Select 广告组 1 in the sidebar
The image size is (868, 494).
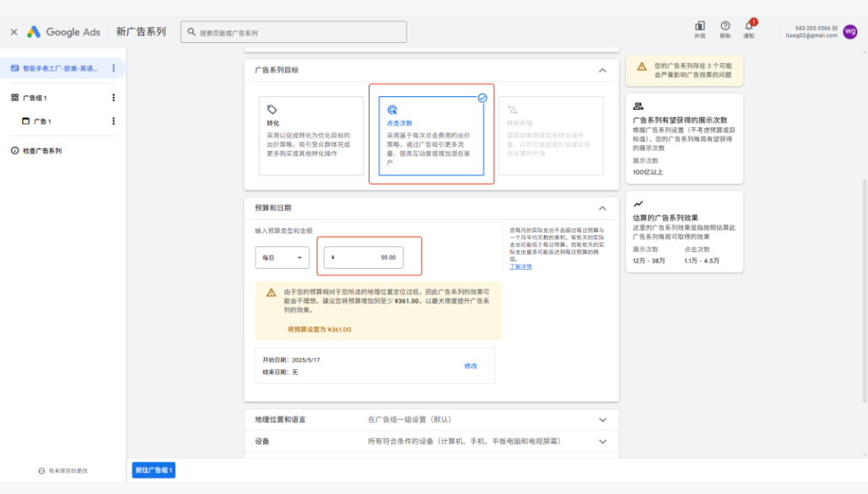pyautogui.click(x=35, y=98)
